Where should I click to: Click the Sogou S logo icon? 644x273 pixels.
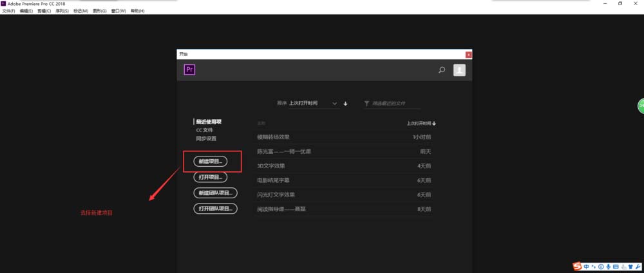coord(578,267)
